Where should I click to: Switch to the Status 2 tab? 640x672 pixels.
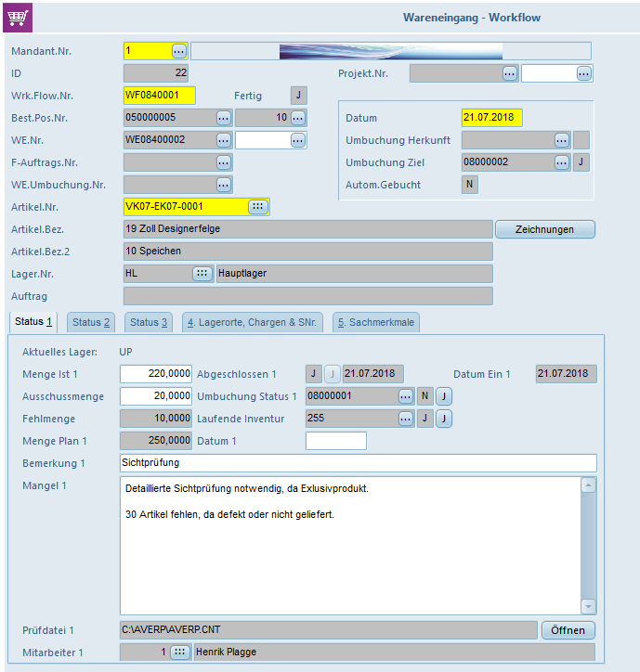(91, 322)
